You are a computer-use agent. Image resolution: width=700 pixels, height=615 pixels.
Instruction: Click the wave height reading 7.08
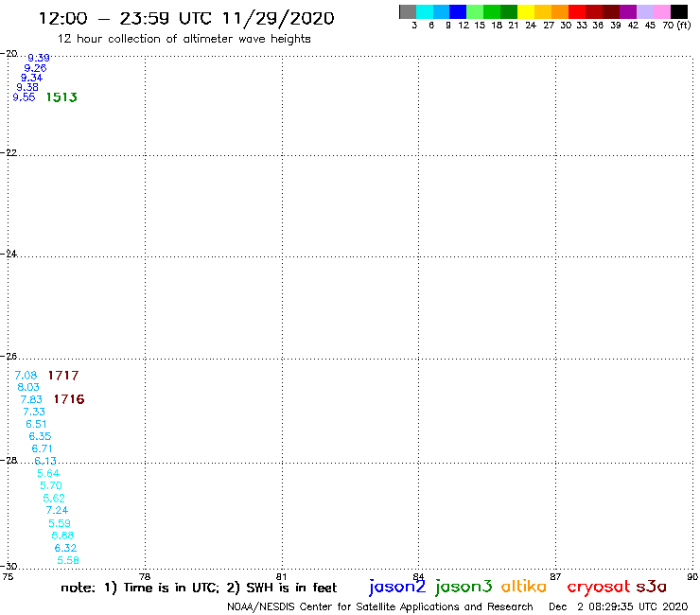(x=26, y=376)
